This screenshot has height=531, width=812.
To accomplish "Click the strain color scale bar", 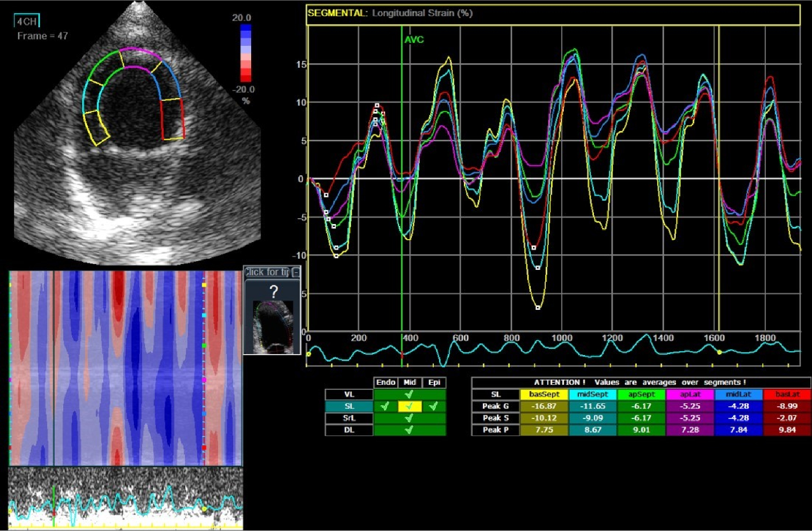I will tap(246, 52).
